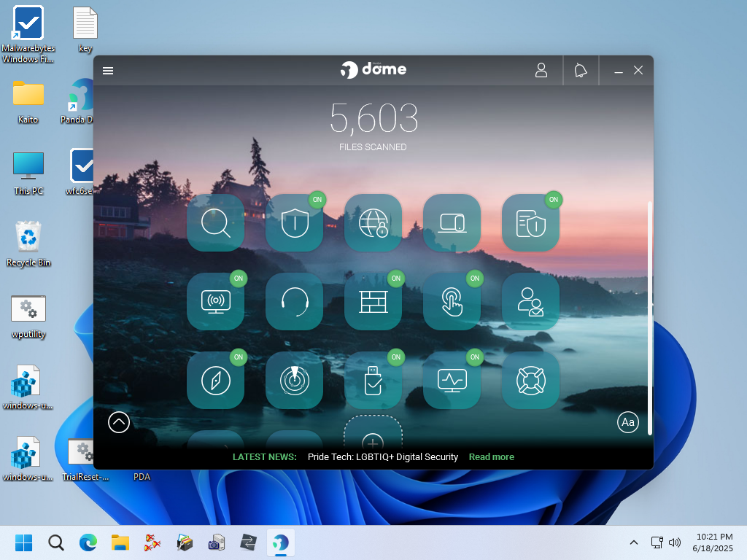The image size is (747, 560).
Task: Open the user account menu
Action: tap(541, 70)
